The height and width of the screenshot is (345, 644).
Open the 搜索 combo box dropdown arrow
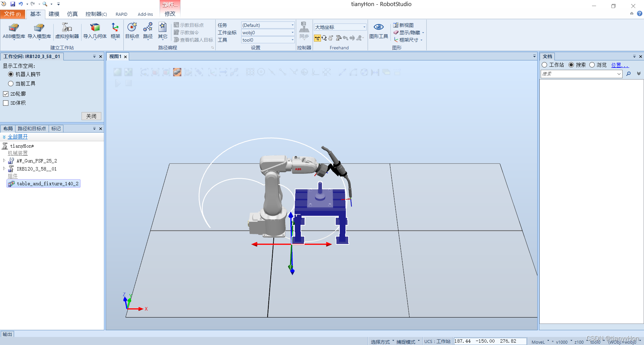pyautogui.click(x=619, y=74)
